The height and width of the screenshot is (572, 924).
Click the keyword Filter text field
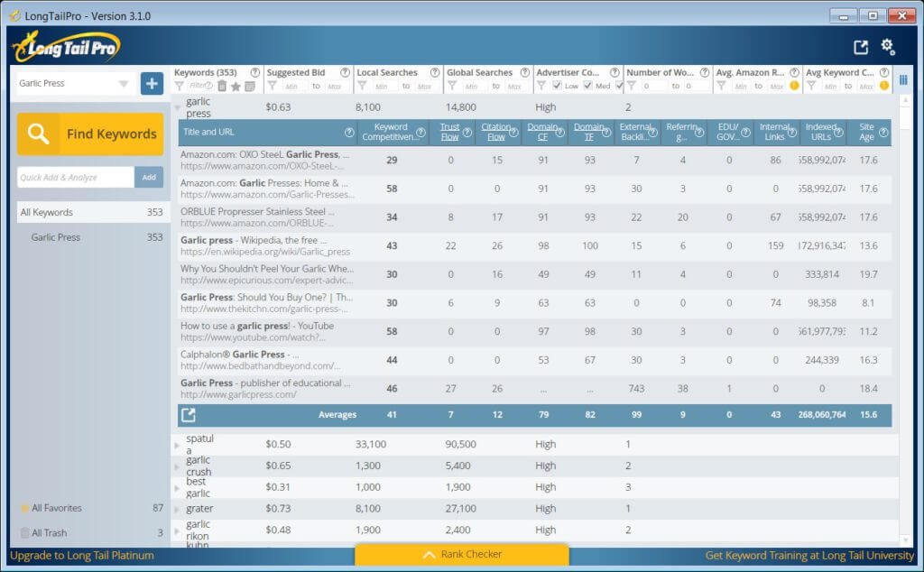pos(200,86)
